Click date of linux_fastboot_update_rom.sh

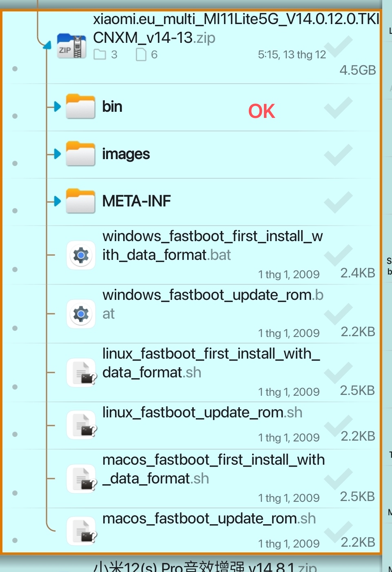pyautogui.click(x=289, y=438)
